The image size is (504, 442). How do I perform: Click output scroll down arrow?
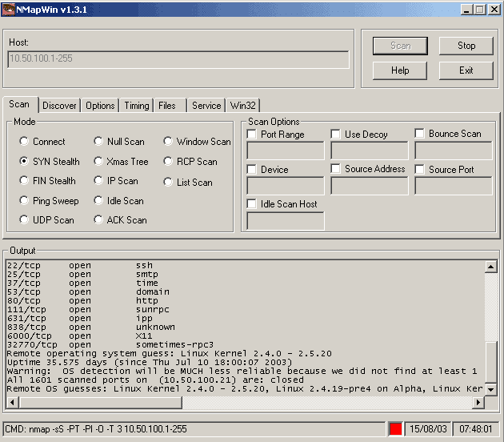[491, 390]
